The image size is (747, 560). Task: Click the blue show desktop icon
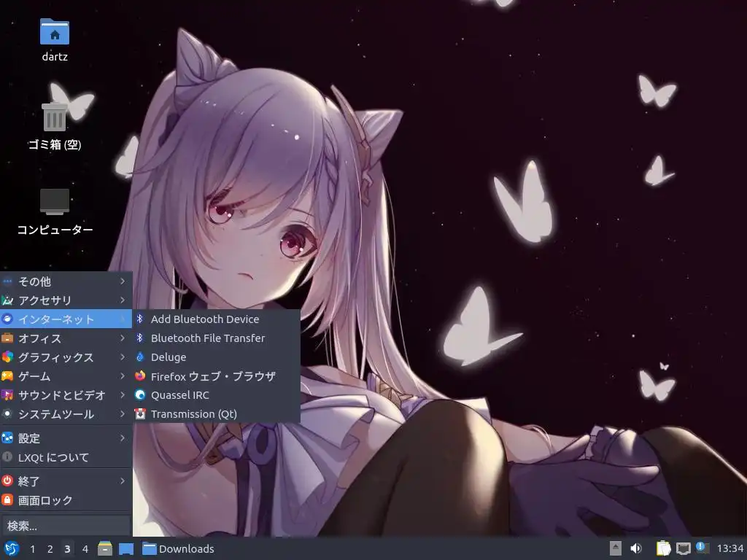click(x=126, y=549)
